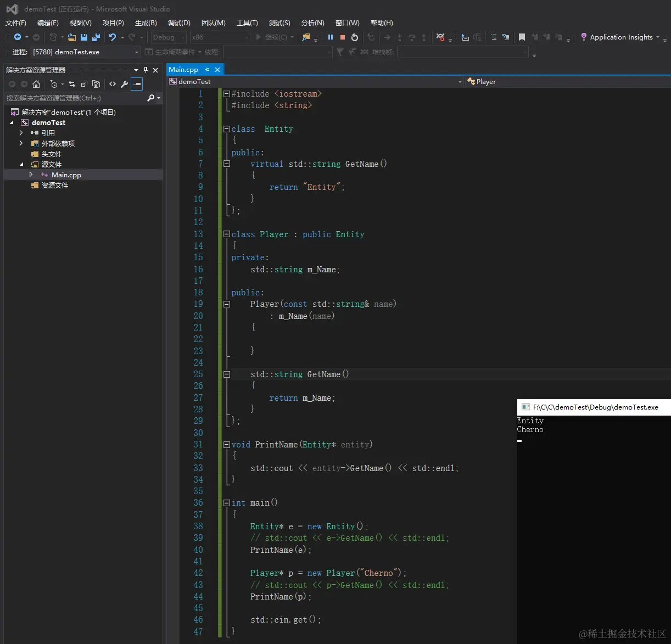Collapse the Entity class code block
This screenshot has width=671, height=644.
tap(226, 129)
